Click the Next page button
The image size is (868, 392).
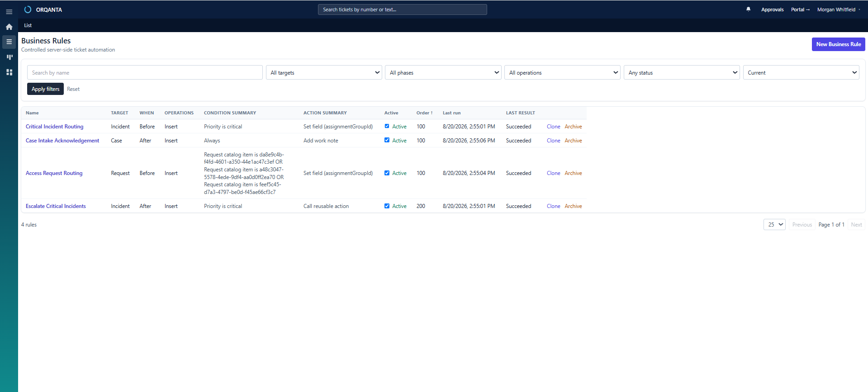pyautogui.click(x=856, y=224)
